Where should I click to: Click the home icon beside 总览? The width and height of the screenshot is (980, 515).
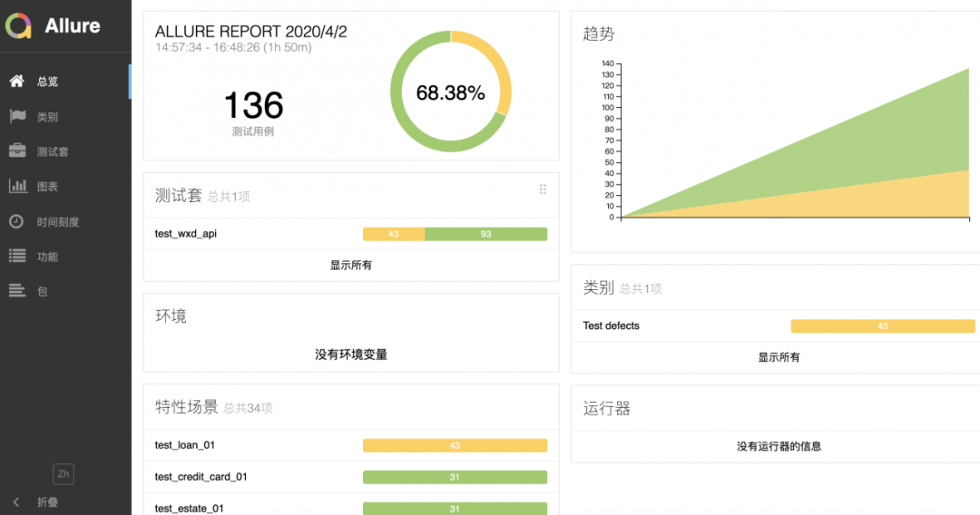point(17,82)
